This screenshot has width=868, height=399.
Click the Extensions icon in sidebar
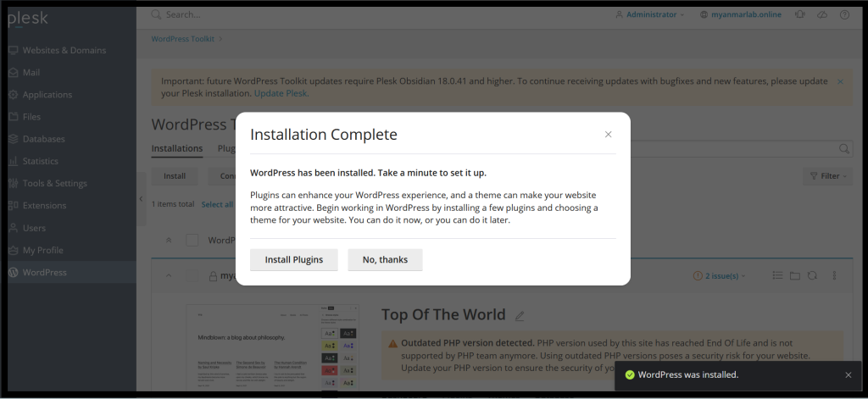(14, 205)
